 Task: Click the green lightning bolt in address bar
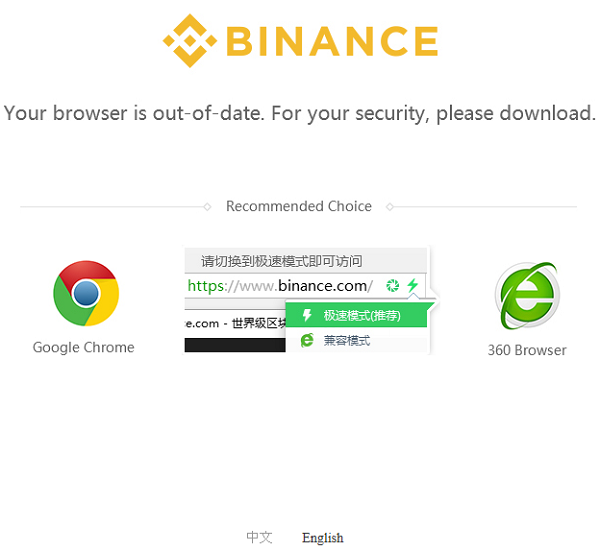(412, 285)
